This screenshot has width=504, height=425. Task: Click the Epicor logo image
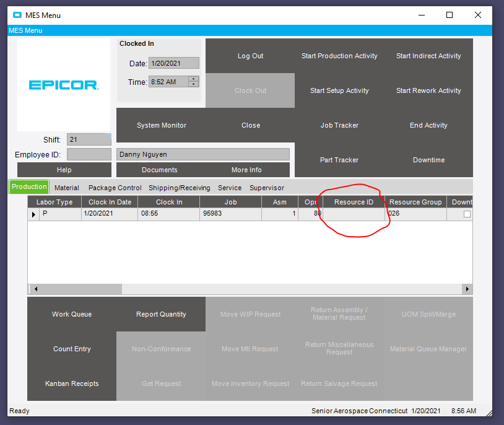click(64, 85)
